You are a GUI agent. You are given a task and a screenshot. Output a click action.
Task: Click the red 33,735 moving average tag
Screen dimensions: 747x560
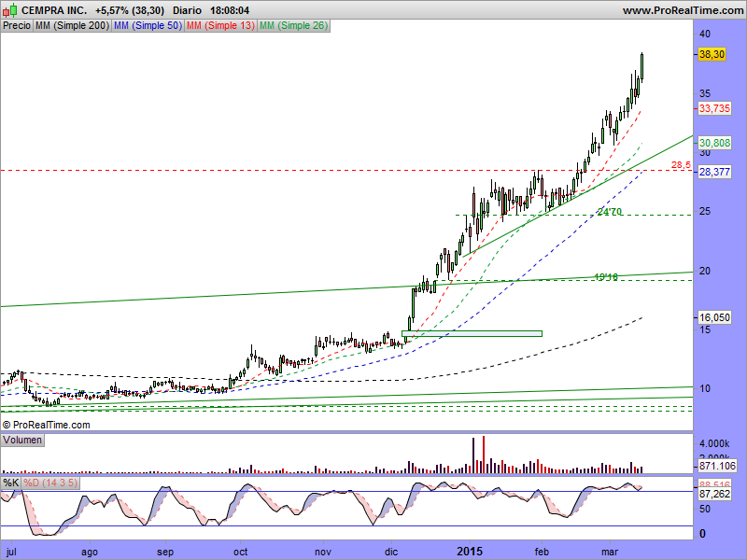pos(714,108)
